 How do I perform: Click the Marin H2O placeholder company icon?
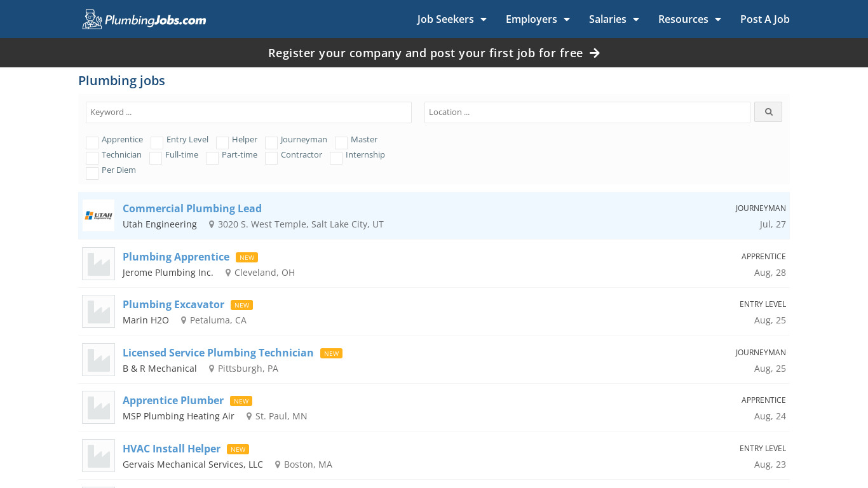(98, 311)
